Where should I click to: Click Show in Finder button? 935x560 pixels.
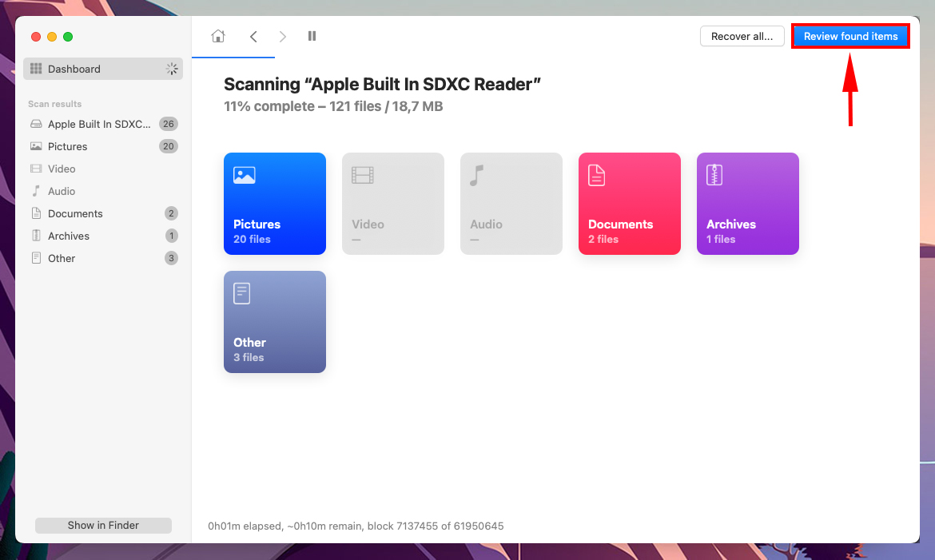(103, 526)
